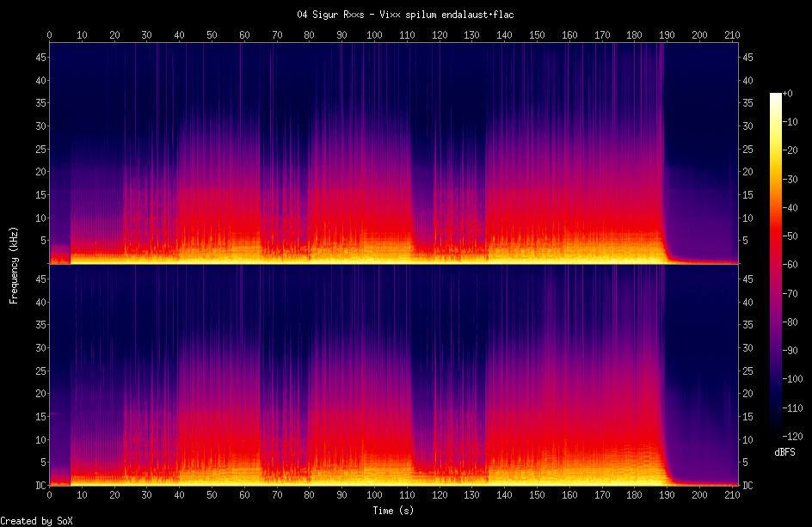Click the 20 kHz tick on lower-left frequency axis
812x527 pixels.
(x=39, y=394)
